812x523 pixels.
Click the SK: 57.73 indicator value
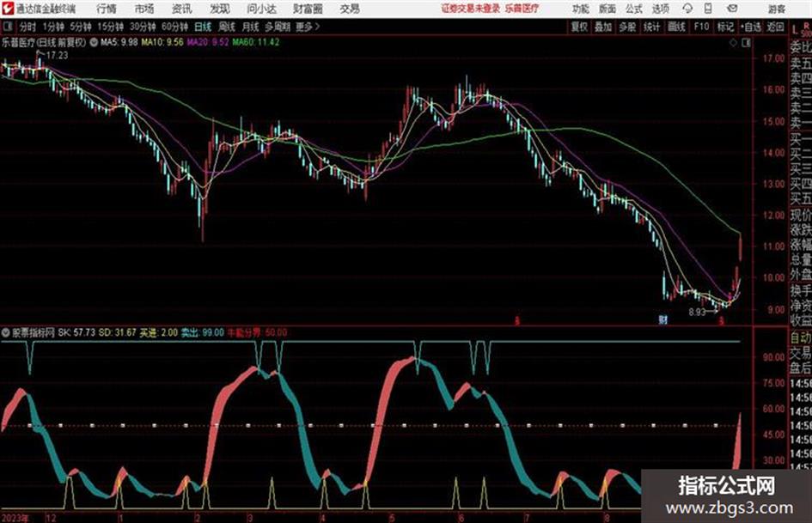(x=76, y=332)
